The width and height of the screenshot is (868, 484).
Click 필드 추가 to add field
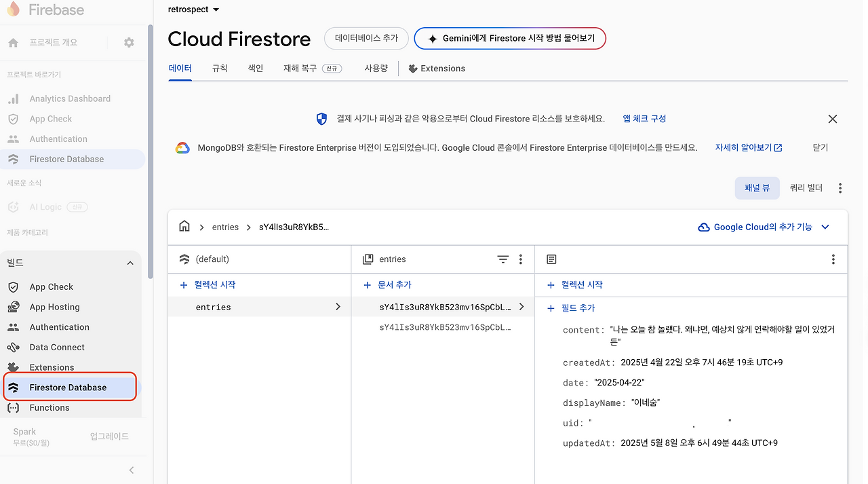click(x=571, y=308)
